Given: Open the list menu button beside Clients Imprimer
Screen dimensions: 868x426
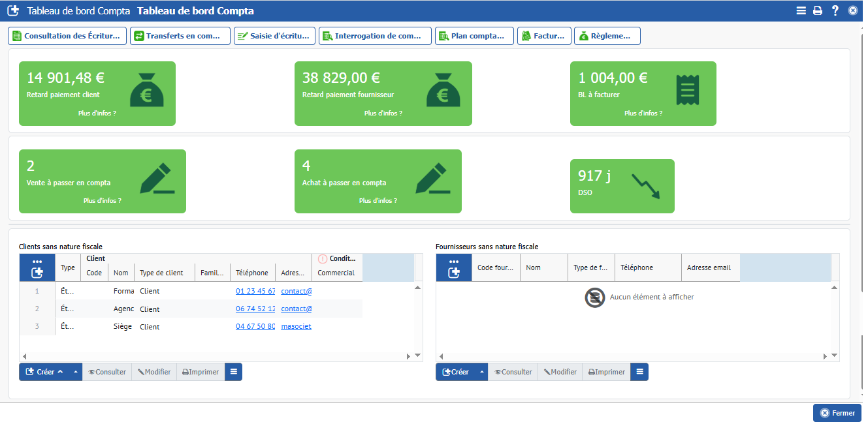Looking at the screenshot, I should pyautogui.click(x=233, y=372).
